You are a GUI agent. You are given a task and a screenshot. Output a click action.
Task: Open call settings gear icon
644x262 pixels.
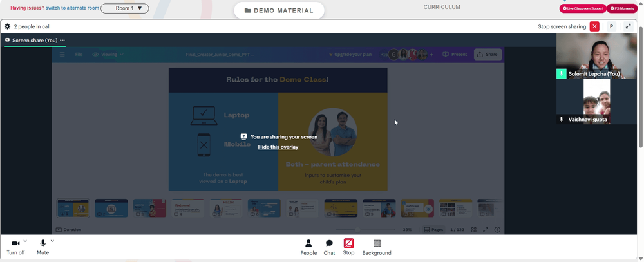pyautogui.click(x=7, y=26)
